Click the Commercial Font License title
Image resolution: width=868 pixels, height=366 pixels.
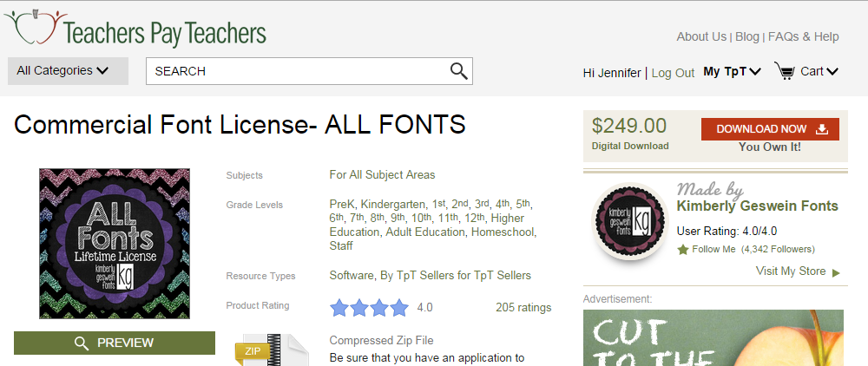pyautogui.click(x=240, y=124)
